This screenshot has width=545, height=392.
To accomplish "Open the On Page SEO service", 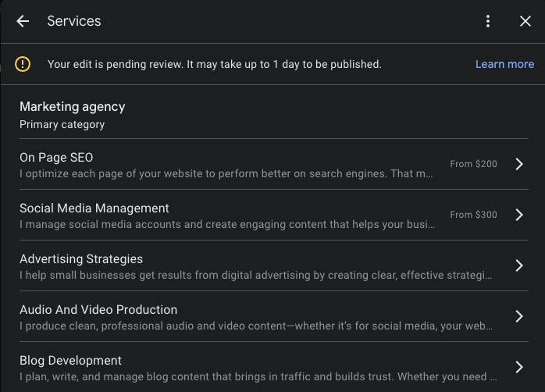I will (274, 164).
